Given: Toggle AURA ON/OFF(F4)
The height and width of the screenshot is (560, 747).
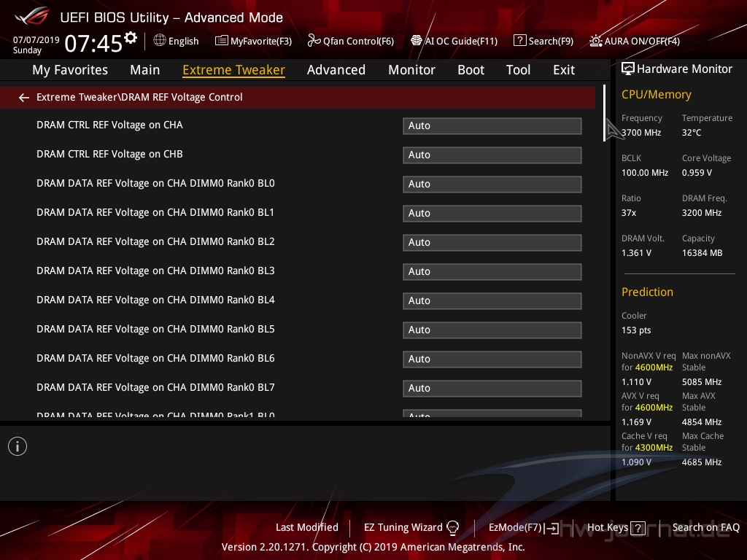Looking at the screenshot, I should coord(642,41).
